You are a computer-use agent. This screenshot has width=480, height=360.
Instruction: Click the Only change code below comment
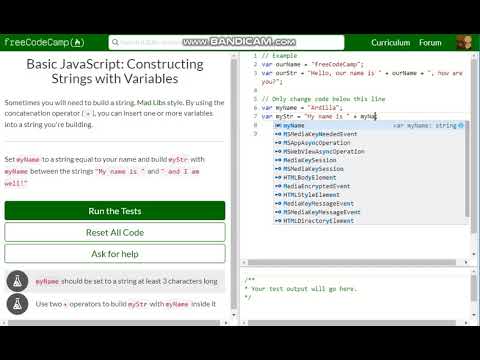(x=323, y=99)
